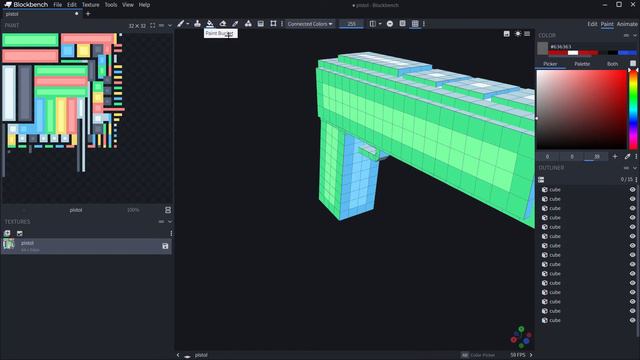Click the gray current color swatch
Screen dimensions: 640x360
point(542,49)
